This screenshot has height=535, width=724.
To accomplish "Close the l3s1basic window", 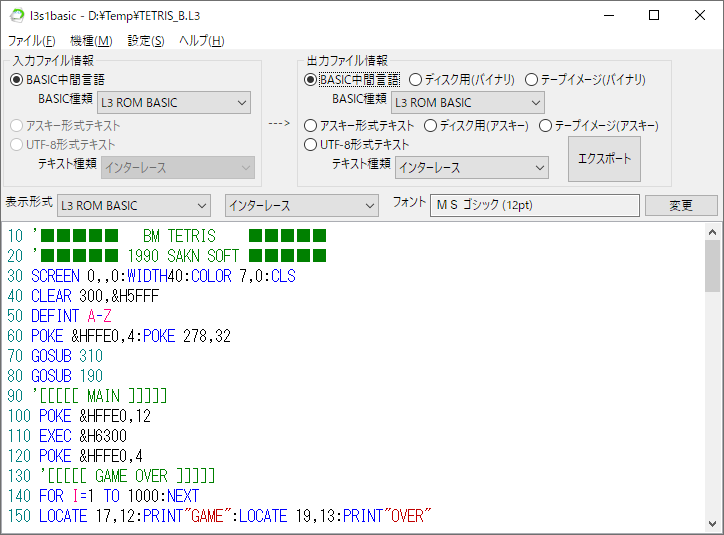I will (x=700, y=15).
